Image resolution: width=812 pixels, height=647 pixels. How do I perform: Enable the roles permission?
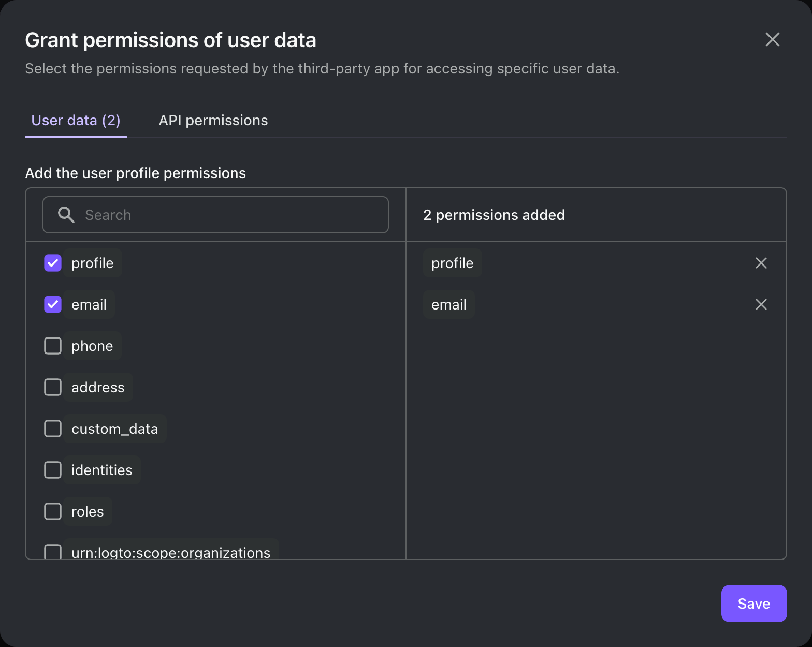53,511
